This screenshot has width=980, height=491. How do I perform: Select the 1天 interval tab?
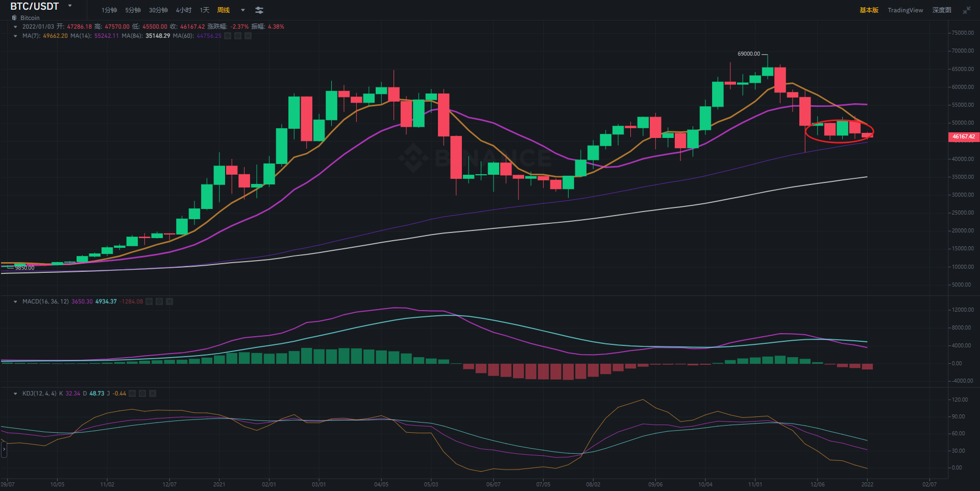click(x=205, y=10)
